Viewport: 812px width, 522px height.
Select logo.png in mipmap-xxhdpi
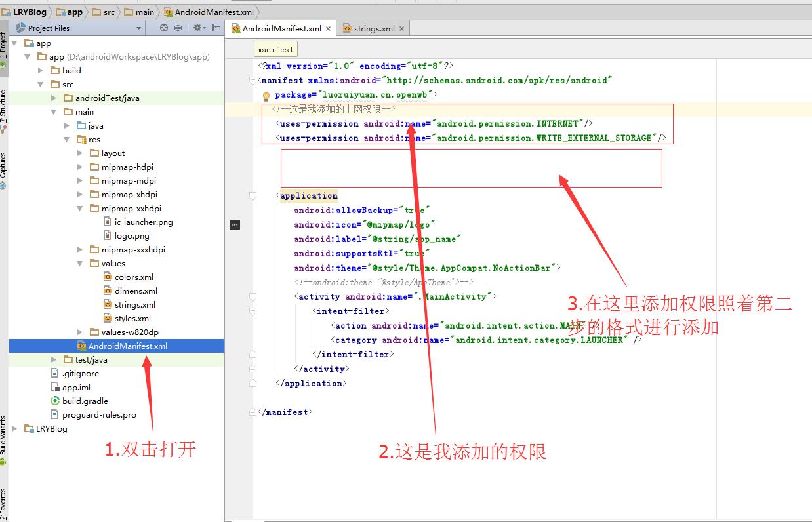[x=132, y=236]
